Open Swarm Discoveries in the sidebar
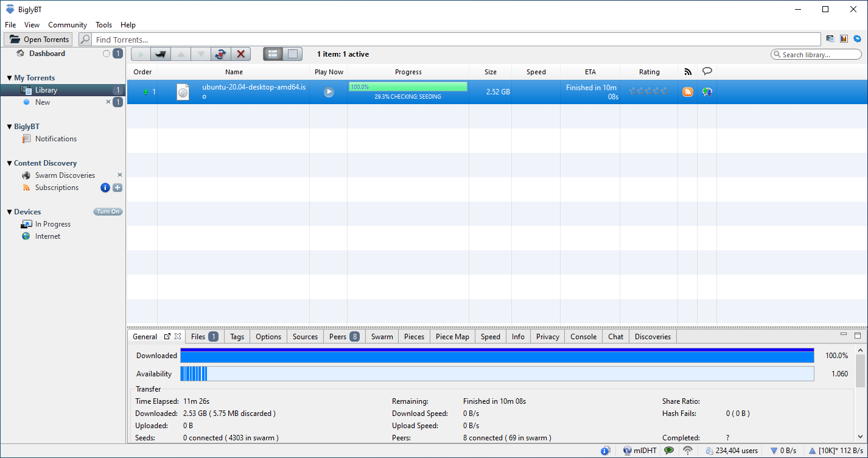The height and width of the screenshot is (458, 868). point(65,175)
